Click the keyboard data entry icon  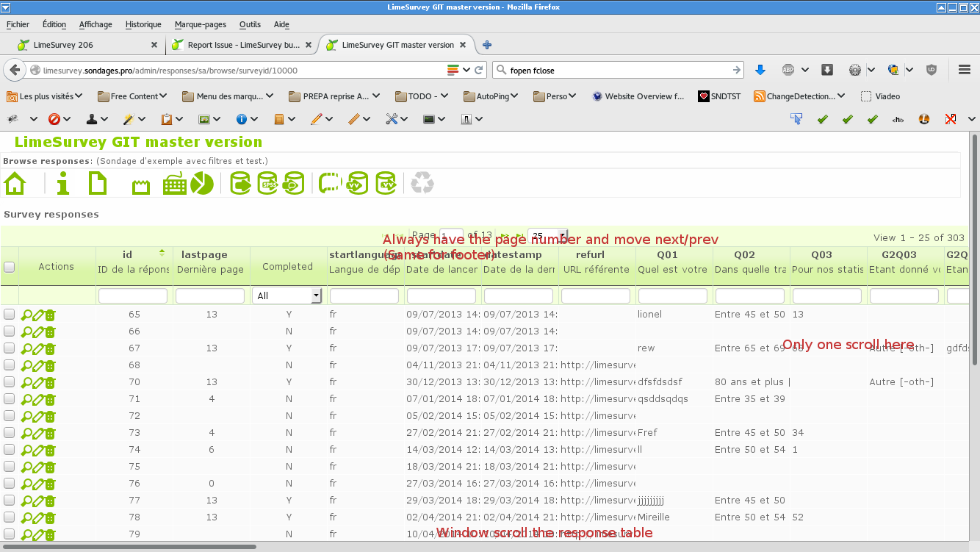(175, 184)
